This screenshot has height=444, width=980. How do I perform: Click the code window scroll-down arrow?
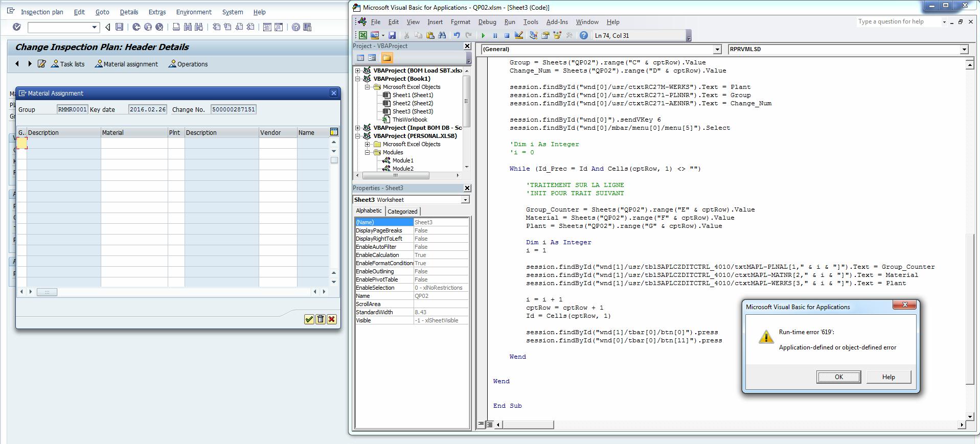pyautogui.click(x=969, y=416)
